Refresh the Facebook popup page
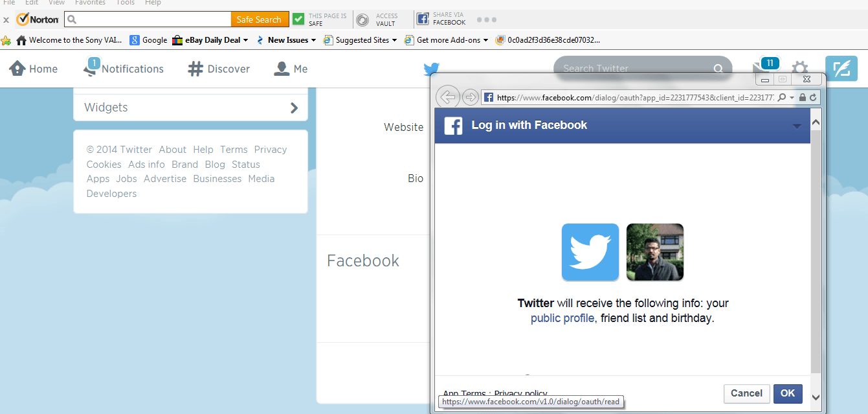 (813, 98)
